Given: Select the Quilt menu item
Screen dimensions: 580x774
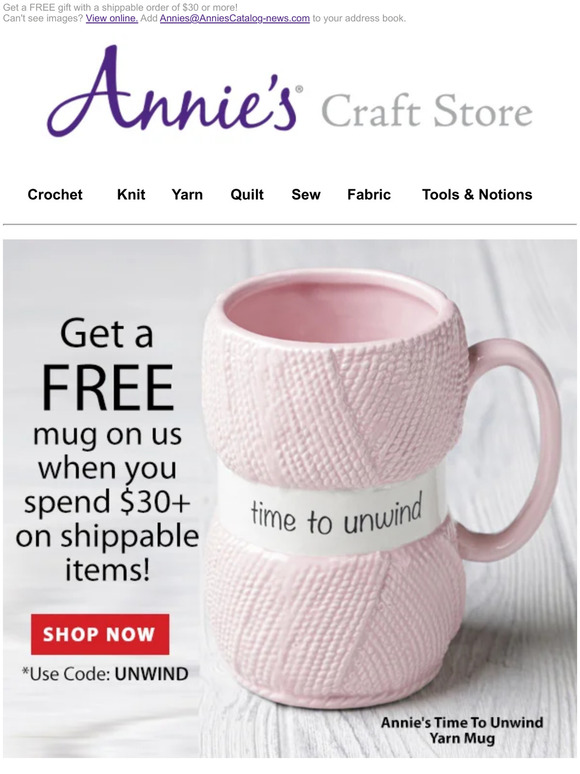Looking at the screenshot, I should tap(247, 194).
